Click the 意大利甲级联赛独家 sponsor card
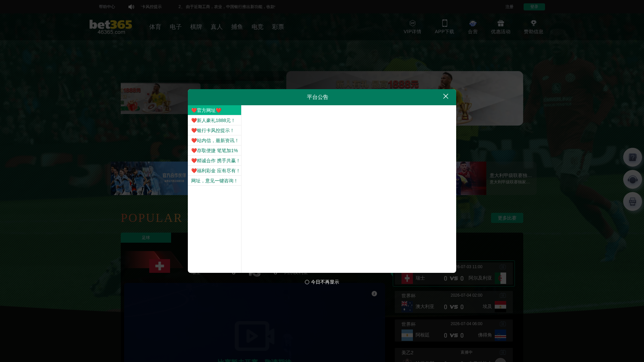 [496, 178]
